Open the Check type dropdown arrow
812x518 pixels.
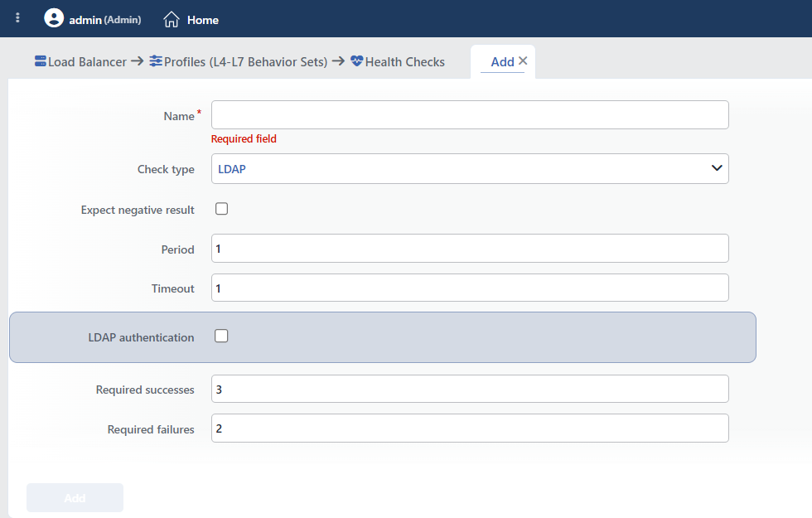point(717,167)
